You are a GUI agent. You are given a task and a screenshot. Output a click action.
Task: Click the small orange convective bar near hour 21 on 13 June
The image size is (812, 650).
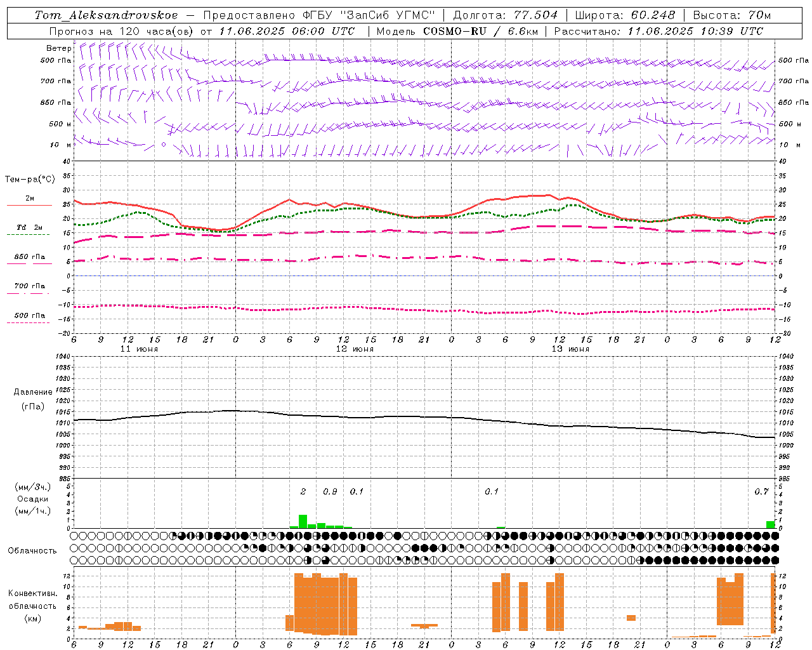pos(631,618)
